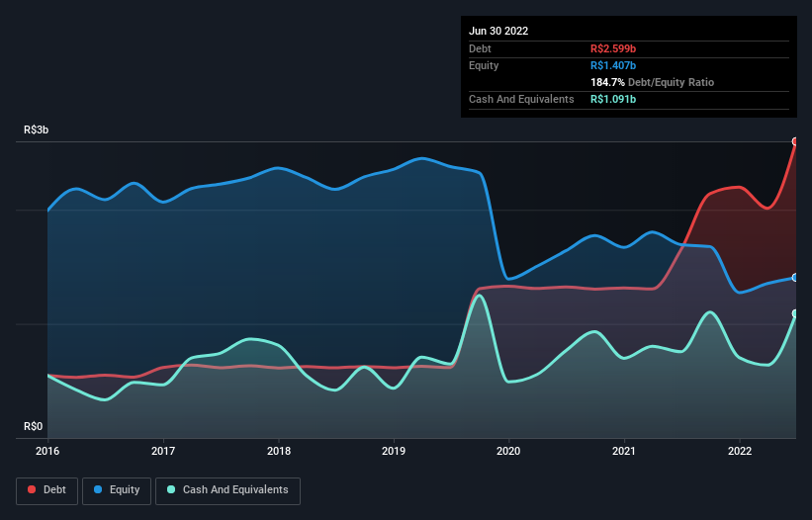Click the R$3b y-axis label
The height and width of the screenshot is (520, 812).
coord(37,130)
